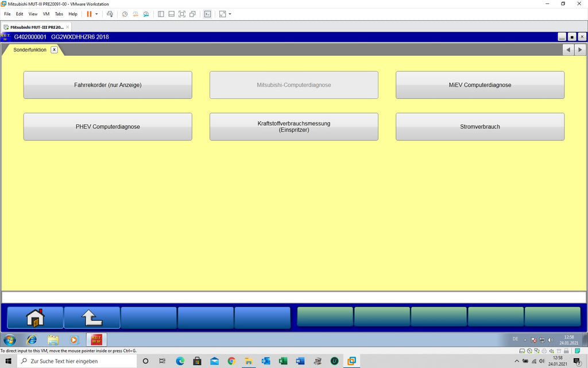Viewport: 588px width, 368px height.
Task: Open PHEV Computerdiagnose
Action: (107, 126)
